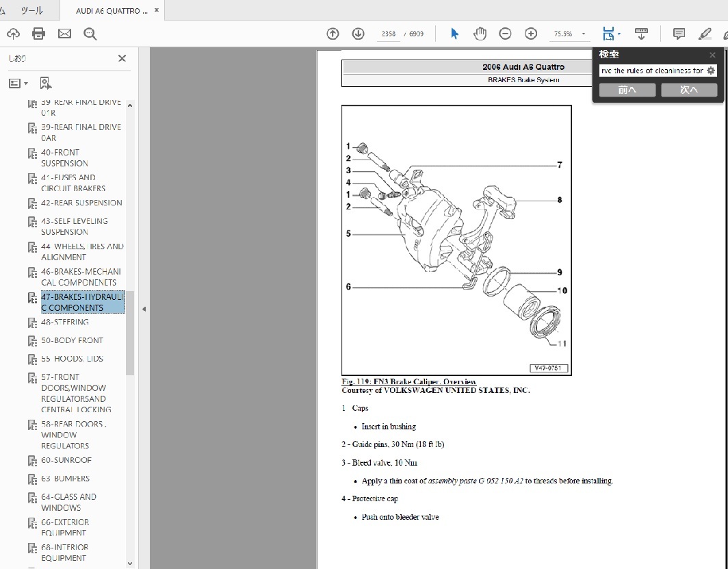Click the total page count 6909
The image size is (728, 569).
(416, 34)
